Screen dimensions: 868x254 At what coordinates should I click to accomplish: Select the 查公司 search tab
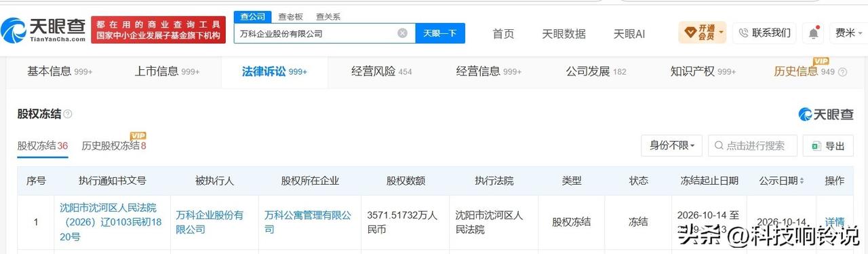click(x=252, y=16)
